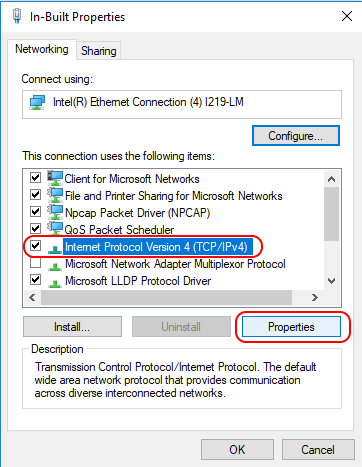Click the File and Printer Sharing icon
The image size is (362, 467).
point(55,195)
